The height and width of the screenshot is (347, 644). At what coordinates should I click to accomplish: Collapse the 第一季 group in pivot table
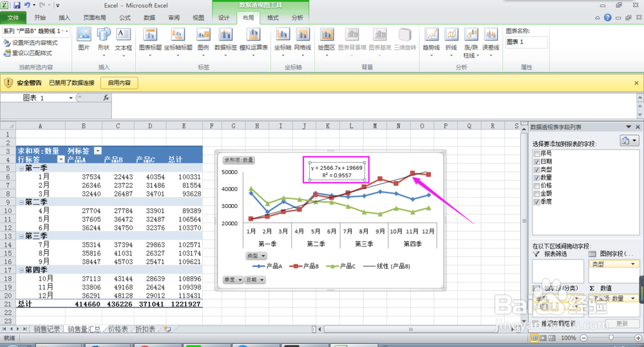[21, 169]
